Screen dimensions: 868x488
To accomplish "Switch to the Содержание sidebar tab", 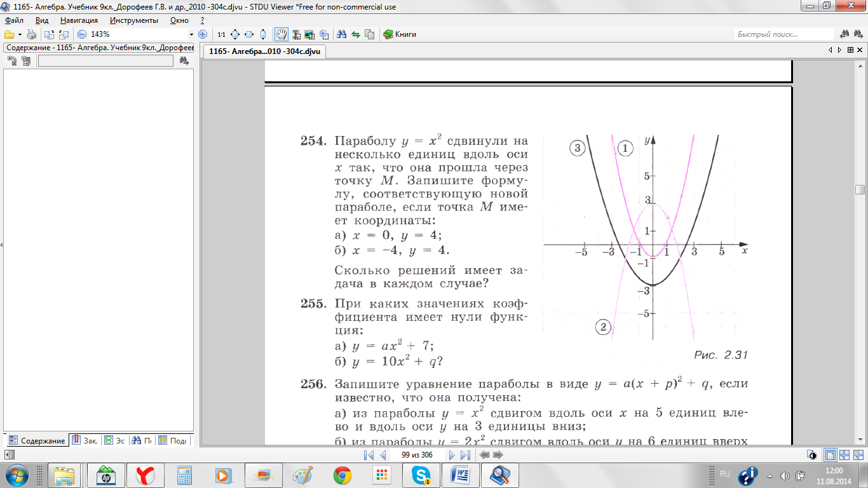I will (37, 440).
